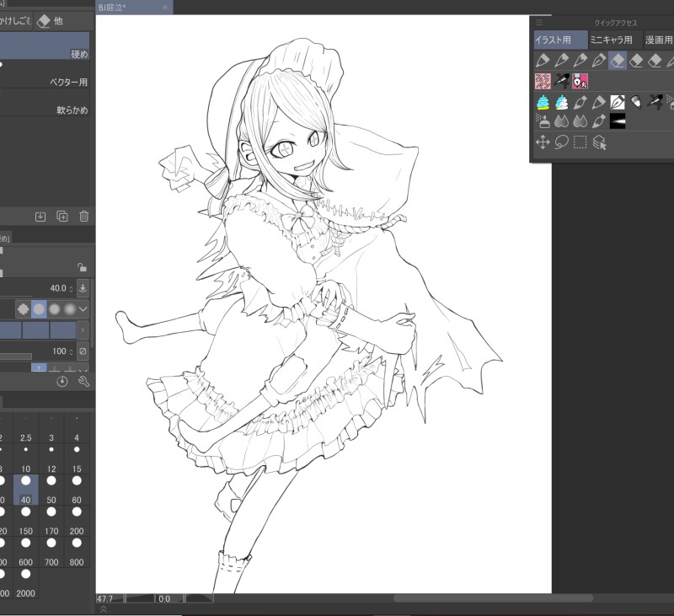Click the brush size slider under 40.0
The width and height of the screenshot is (674, 616).
(x=16, y=296)
